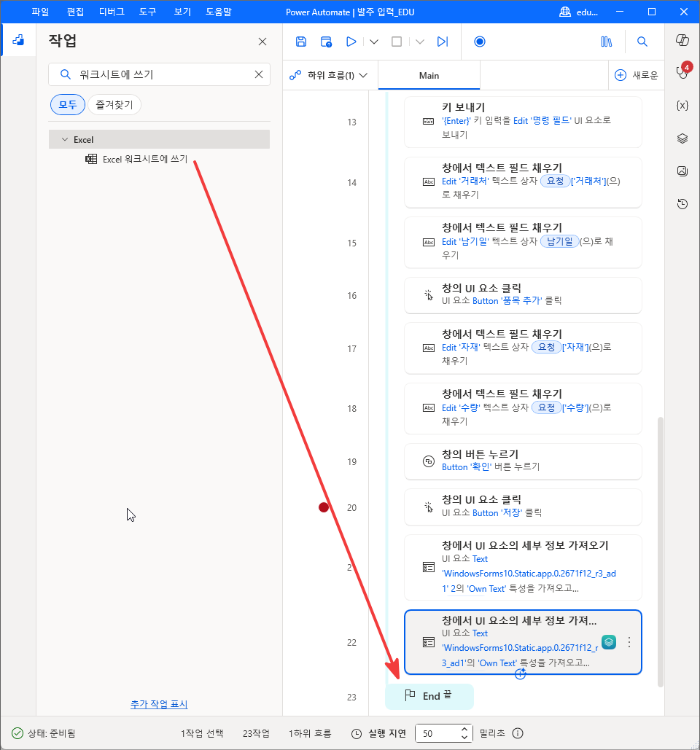Open the error diagnostics icon with badge

[682, 71]
